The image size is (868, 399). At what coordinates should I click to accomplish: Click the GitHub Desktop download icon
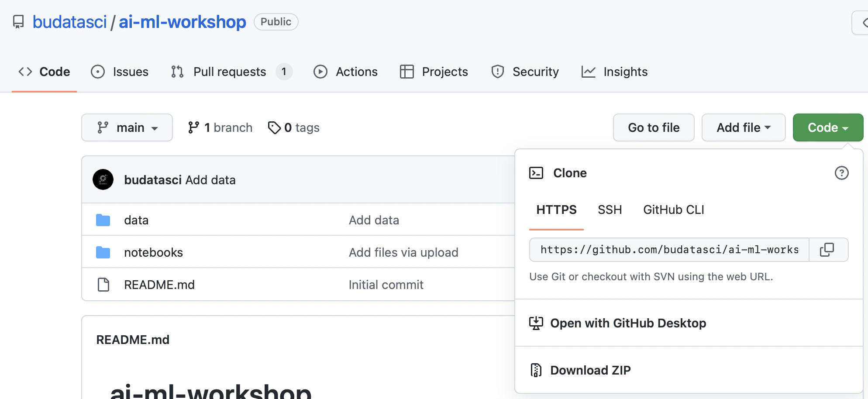tap(536, 323)
